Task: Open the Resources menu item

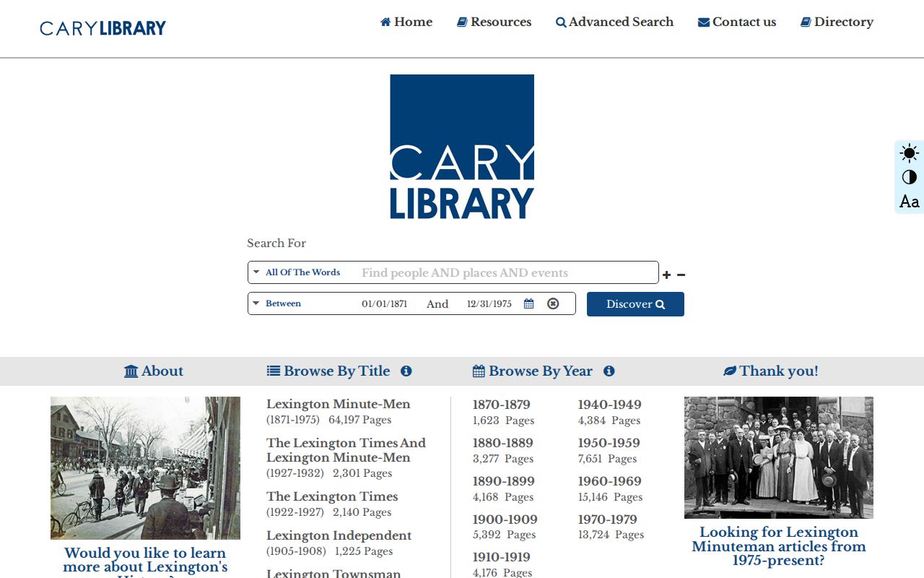Action: [x=494, y=22]
